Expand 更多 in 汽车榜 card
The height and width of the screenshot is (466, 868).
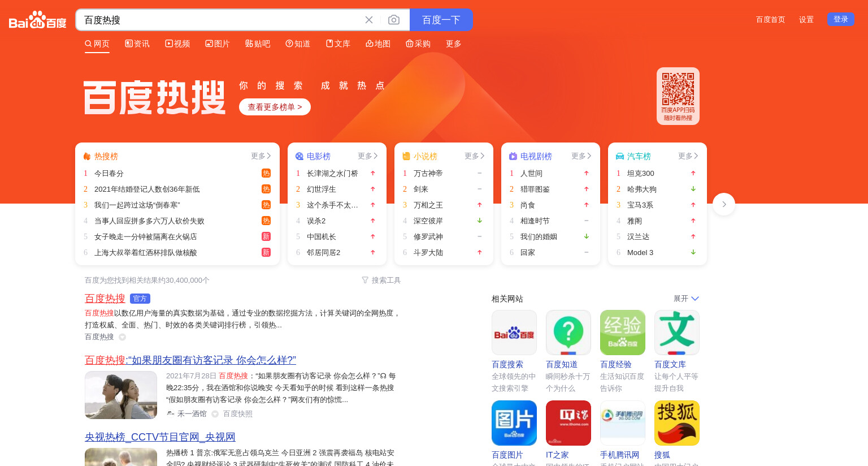coord(688,156)
